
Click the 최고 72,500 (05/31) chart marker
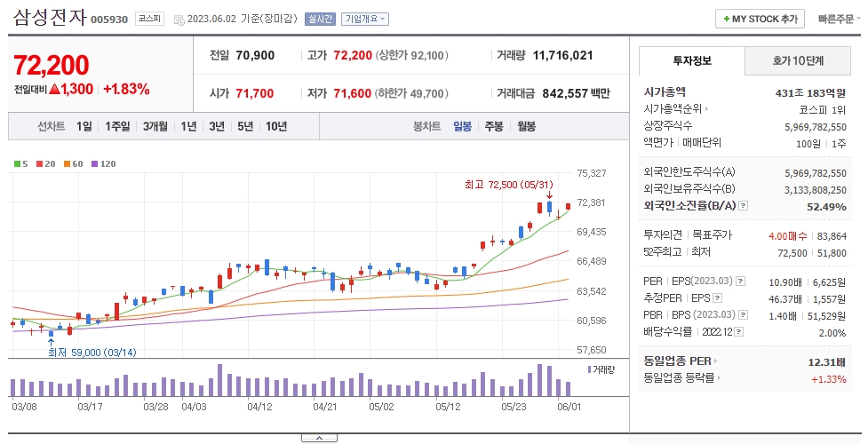click(509, 185)
